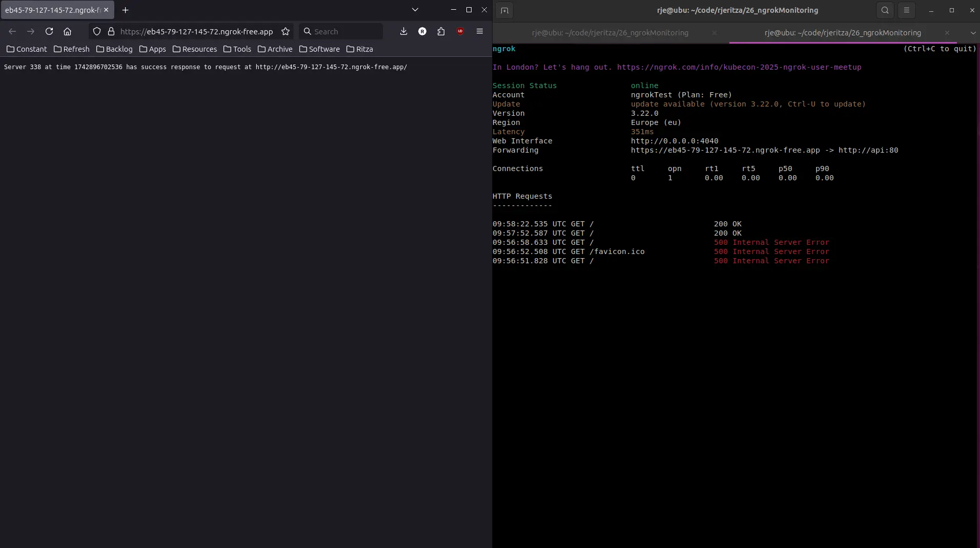Click the 'online' session status value
Viewport: 980px width, 548px height.
[645, 86]
